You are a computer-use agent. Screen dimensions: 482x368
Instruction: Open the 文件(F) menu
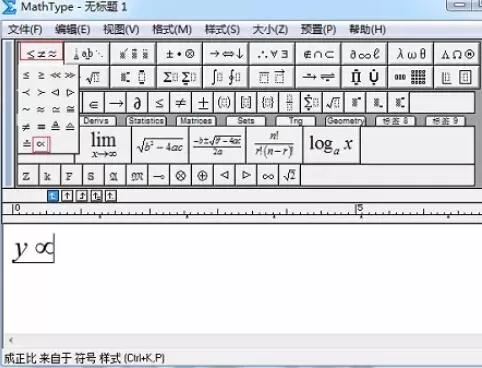pyautogui.click(x=25, y=30)
